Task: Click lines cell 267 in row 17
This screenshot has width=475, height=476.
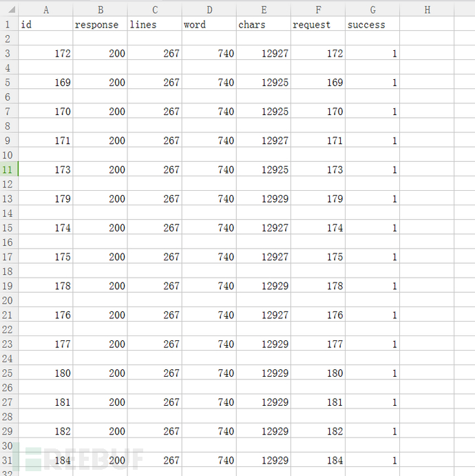Action: (155, 256)
